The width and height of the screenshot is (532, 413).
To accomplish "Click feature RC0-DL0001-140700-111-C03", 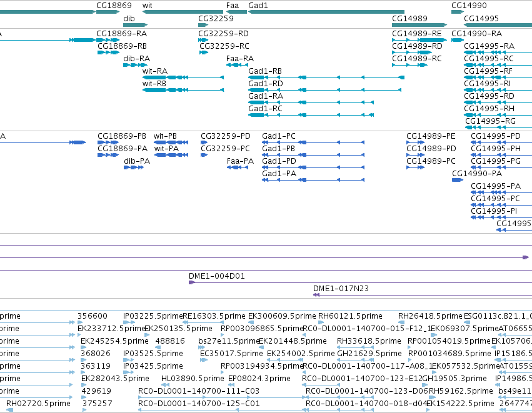I will click(221, 397).
